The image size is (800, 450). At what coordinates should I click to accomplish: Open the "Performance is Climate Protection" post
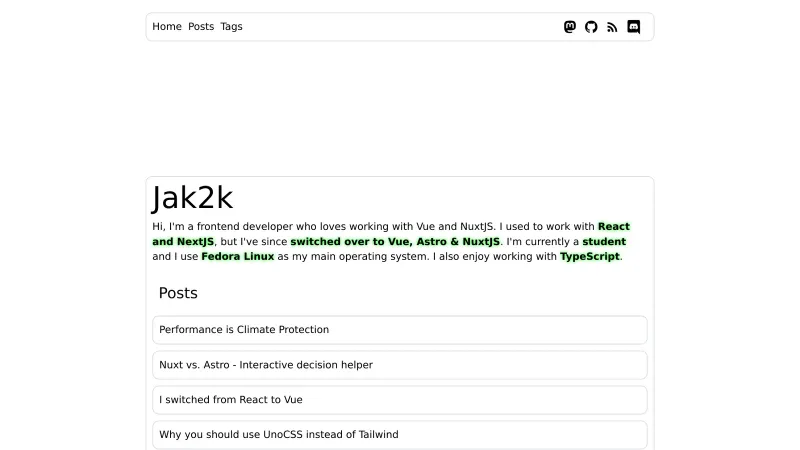[244, 330]
